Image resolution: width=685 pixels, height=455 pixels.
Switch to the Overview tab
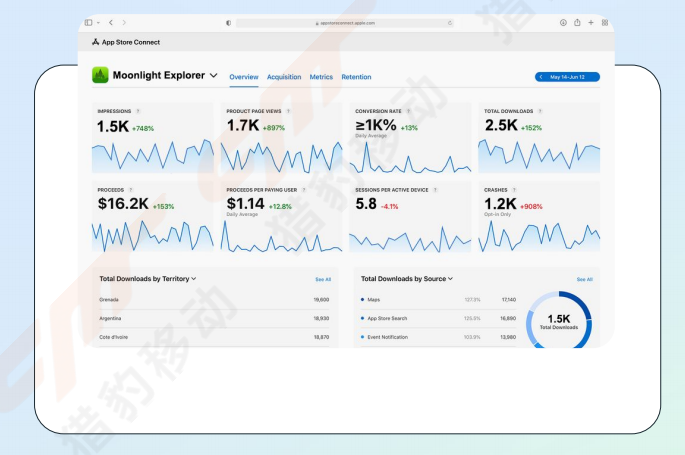tap(244, 77)
